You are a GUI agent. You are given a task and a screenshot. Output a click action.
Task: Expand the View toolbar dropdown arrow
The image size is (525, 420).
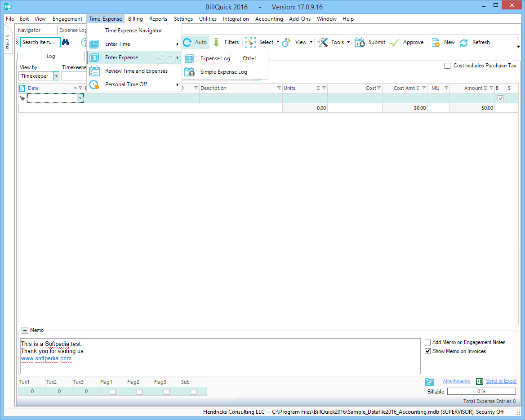click(311, 42)
